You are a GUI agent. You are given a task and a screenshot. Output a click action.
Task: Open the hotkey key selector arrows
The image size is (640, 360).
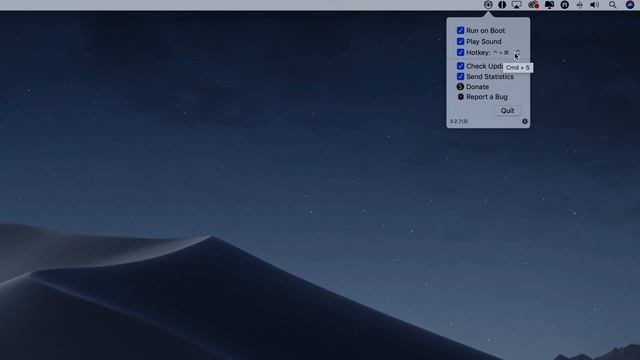(518, 53)
